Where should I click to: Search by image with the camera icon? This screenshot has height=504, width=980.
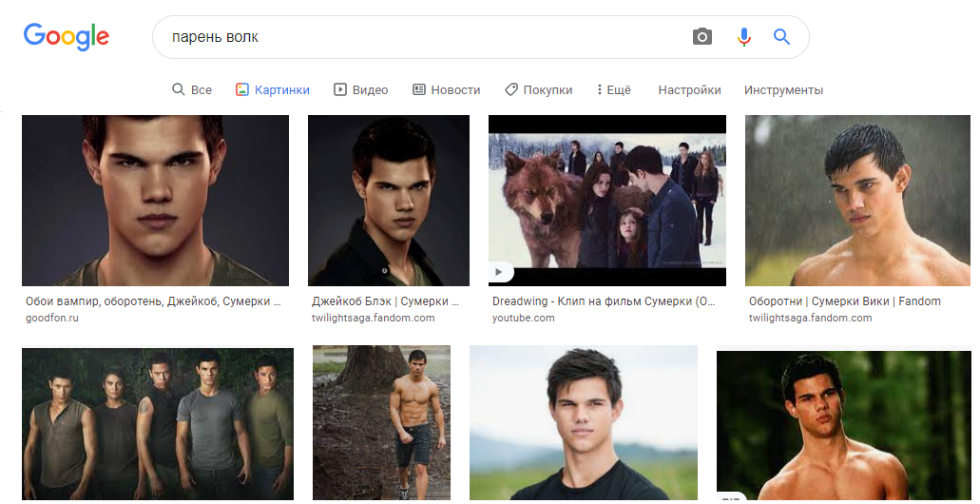point(701,37)
